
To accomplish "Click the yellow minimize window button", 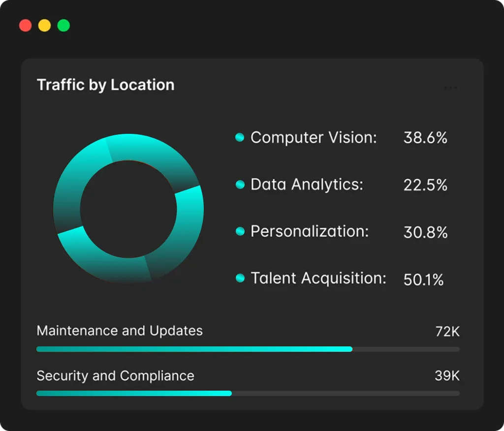I will [44, 26].
